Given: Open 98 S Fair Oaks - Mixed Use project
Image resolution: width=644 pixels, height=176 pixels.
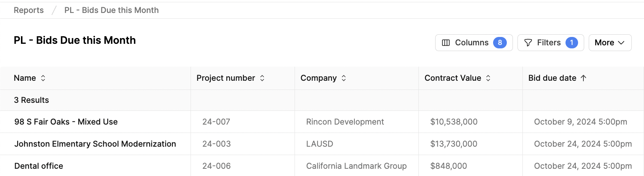Looking at the screenshot, I should pos(66,122).
